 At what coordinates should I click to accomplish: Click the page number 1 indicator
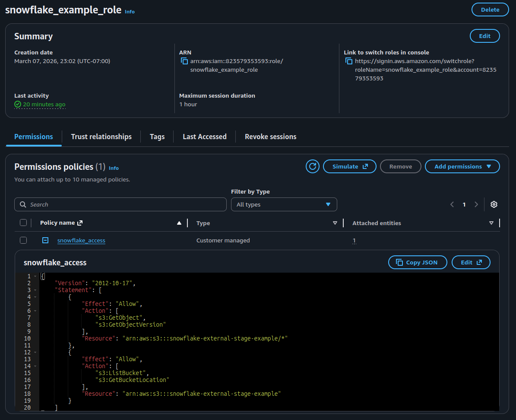click(x=464, y=204)
